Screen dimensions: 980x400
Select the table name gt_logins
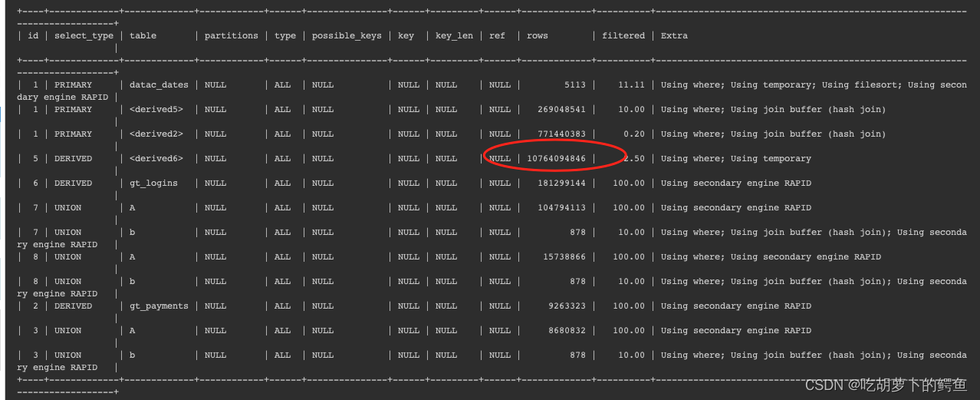coord(153,183)
